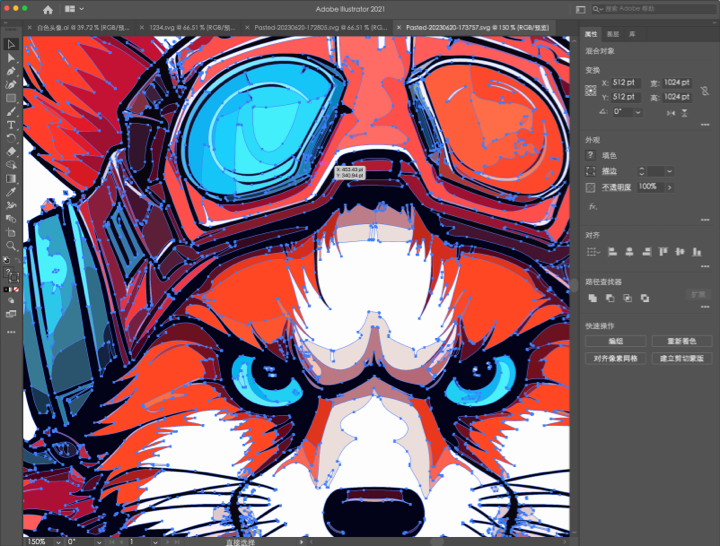720x546 pixels.
Task: Change the drawing mode
Action: [11, 301]
